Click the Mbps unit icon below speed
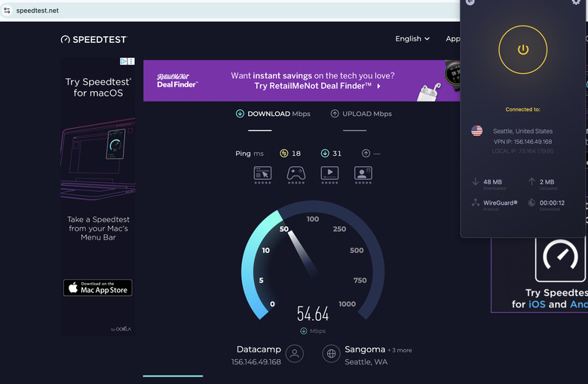Screen dimensions: 588x384 point(303,331)
